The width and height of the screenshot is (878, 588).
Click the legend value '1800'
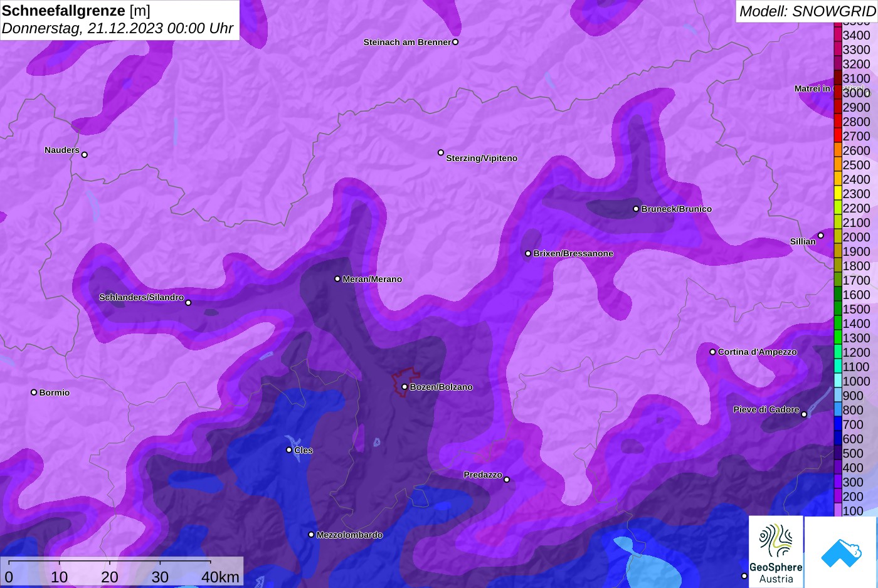857,266
